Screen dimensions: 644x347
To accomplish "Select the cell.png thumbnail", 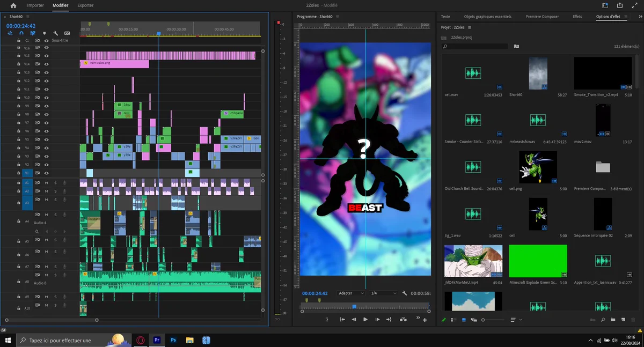I will click(538, 167).
